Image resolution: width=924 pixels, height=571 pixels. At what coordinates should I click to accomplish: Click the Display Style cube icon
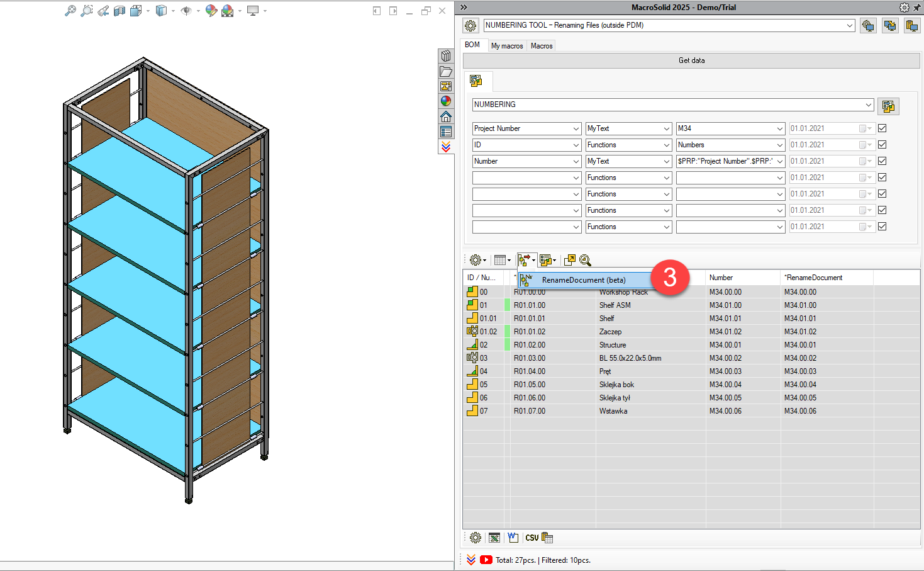(x=162, y=11)
